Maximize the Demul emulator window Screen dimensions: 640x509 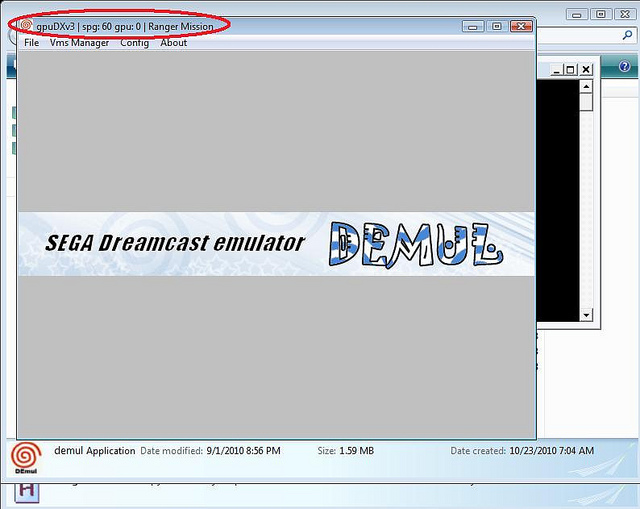[x=496, y=26]
